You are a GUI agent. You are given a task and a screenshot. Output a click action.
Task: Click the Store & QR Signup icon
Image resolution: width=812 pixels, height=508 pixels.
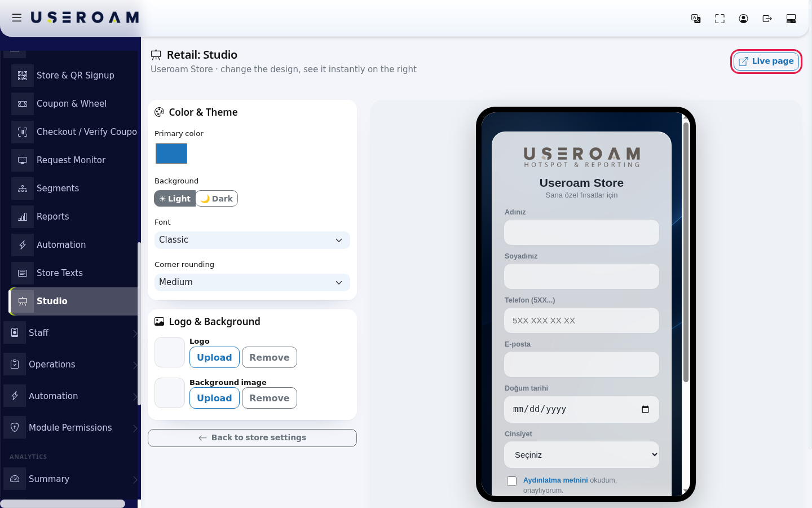(x=23, y=76)
